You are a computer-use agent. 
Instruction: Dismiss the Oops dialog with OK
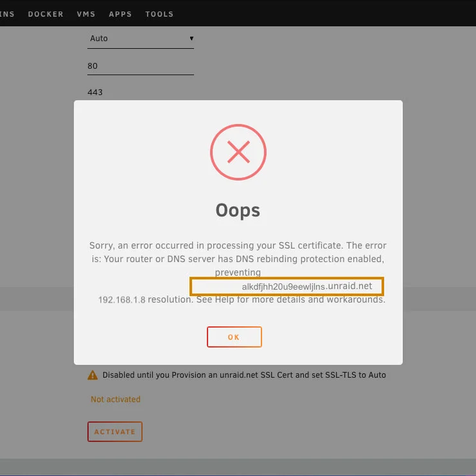tap(234, 337)
